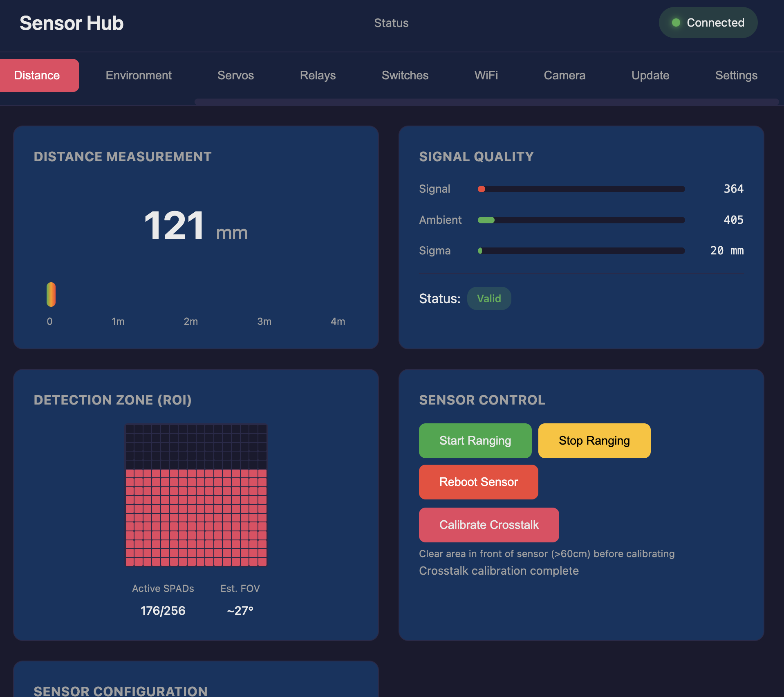Image resolution: width=784 pixels, height=697 pixels.
Task: Click the Valid status badge
Action: tap(489, 299)
